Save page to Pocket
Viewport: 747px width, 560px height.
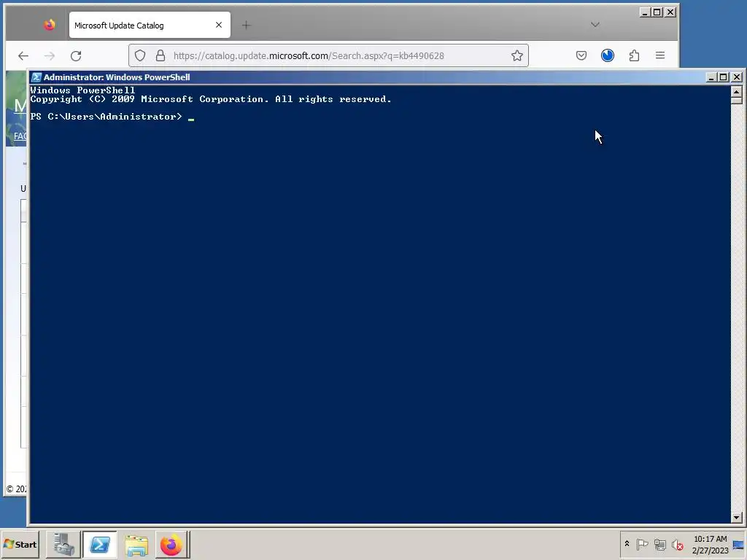point(581,55)
